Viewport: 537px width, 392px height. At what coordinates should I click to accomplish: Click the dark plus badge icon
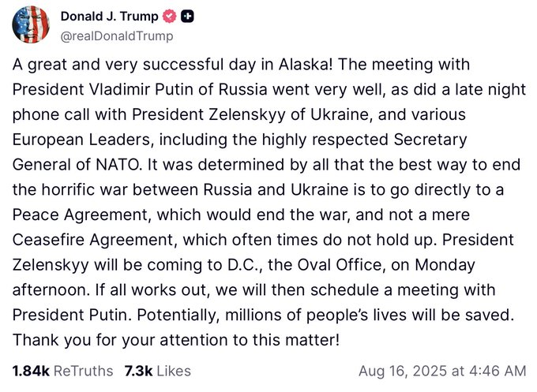pos(187,16)
